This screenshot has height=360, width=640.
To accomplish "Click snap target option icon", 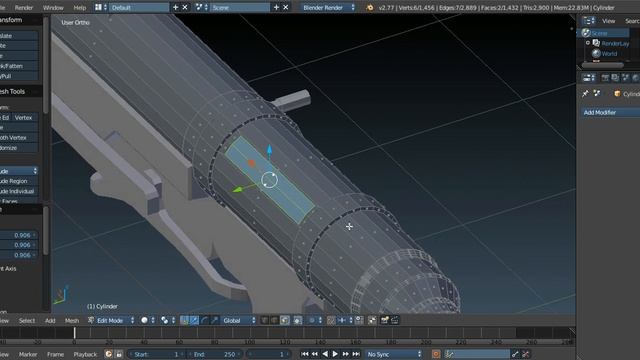I will pyautogui.click(x=359, y=320).
